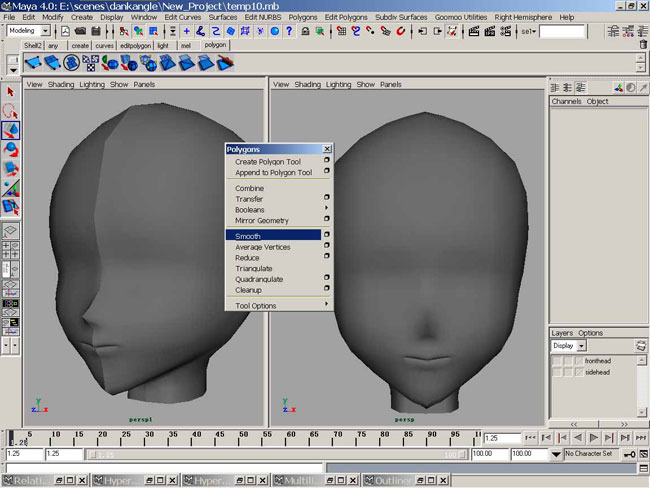The height and width of the screenshot is (488, 650).
Task: Toggle the auto keyframe key button
Action: coord(629,454)
